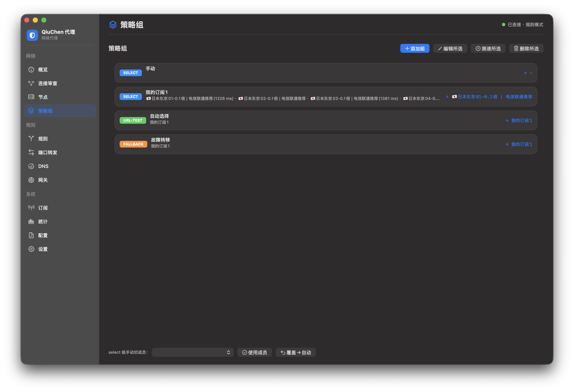Screen dimensions: 574x392
Task: Click 测速所选 speed test button
Action: [x=488, y=49]
